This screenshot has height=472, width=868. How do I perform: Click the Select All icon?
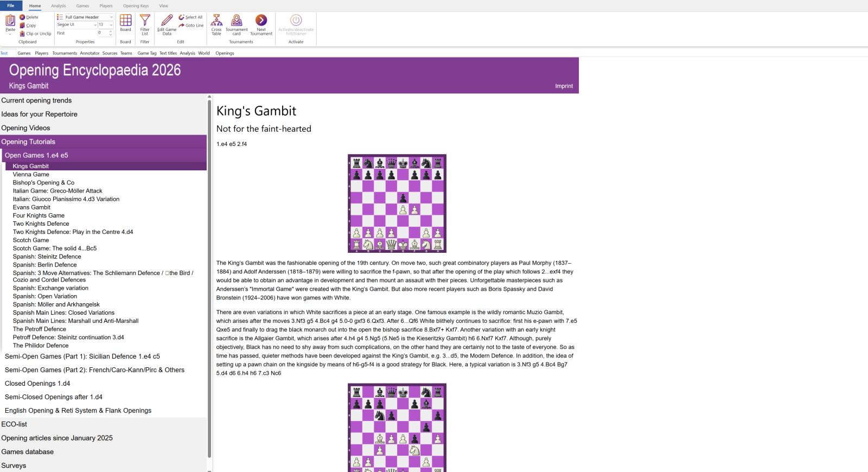(182, 17)
